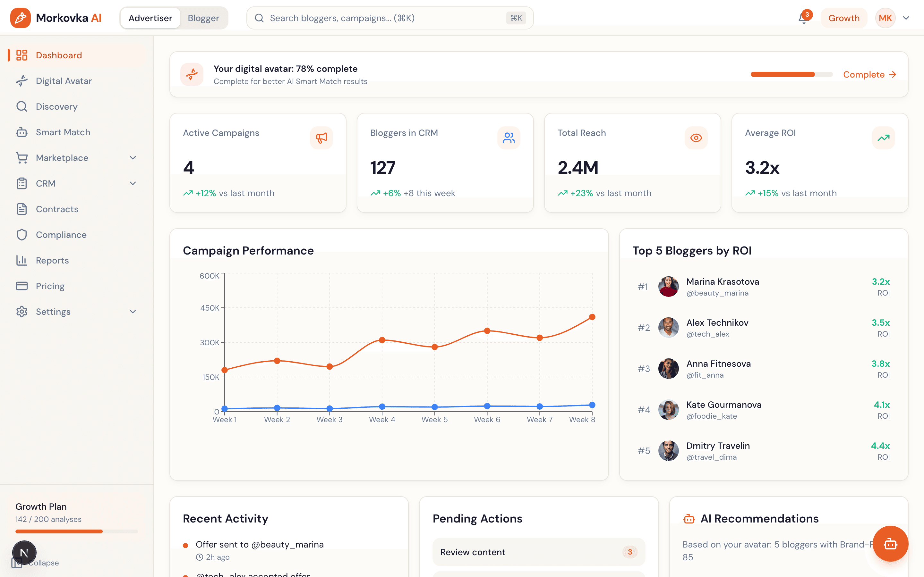Click the Compliance shield icon
Viewport: 924px width, 577px height.
point(22,235)
